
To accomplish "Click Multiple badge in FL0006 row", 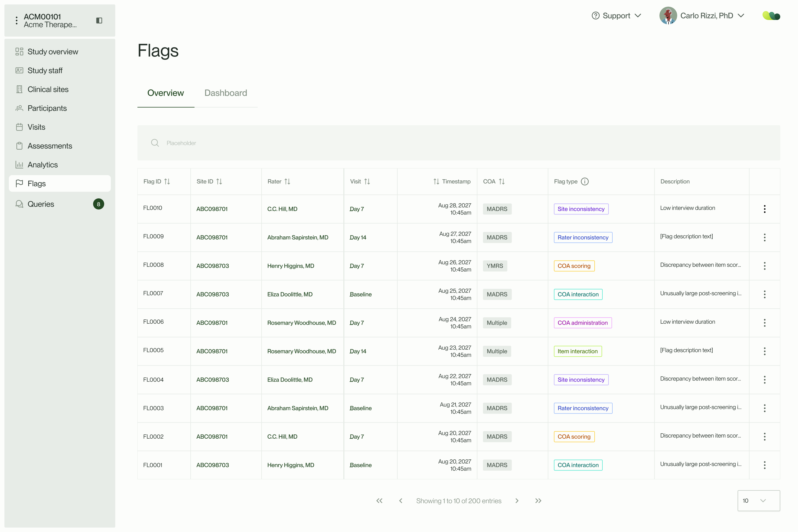I will pos(497,323).
